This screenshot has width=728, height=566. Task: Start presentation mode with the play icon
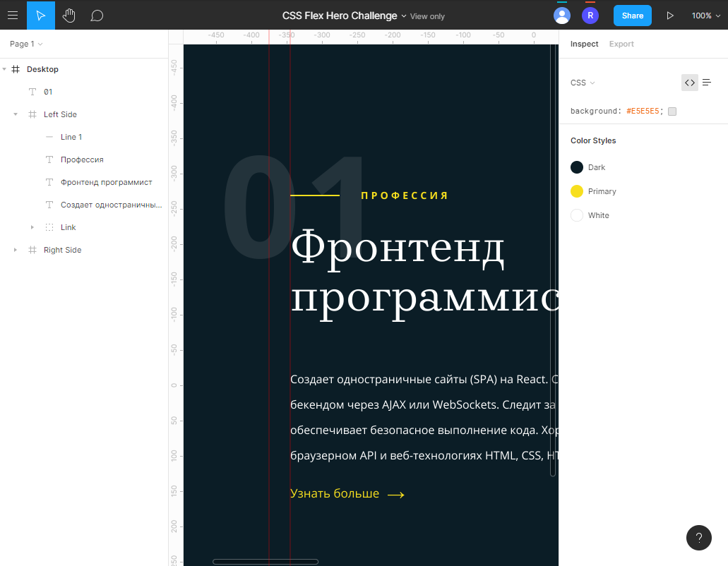click(669, 15)
